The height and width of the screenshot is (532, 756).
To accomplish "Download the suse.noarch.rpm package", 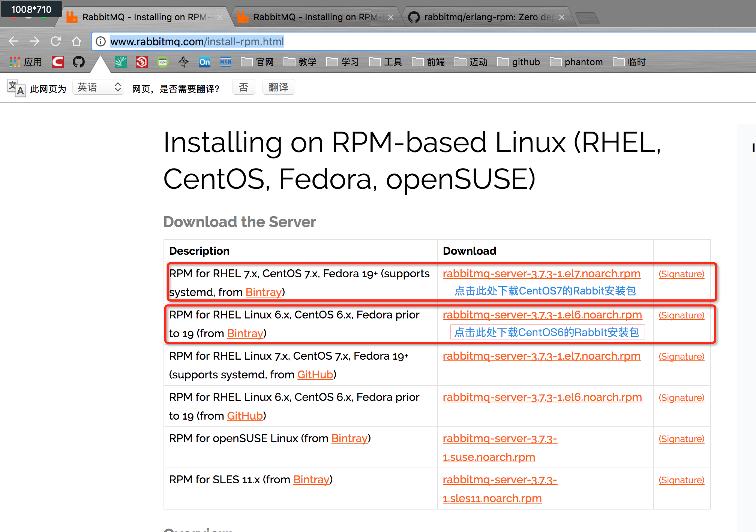I will tap(499, 448).
